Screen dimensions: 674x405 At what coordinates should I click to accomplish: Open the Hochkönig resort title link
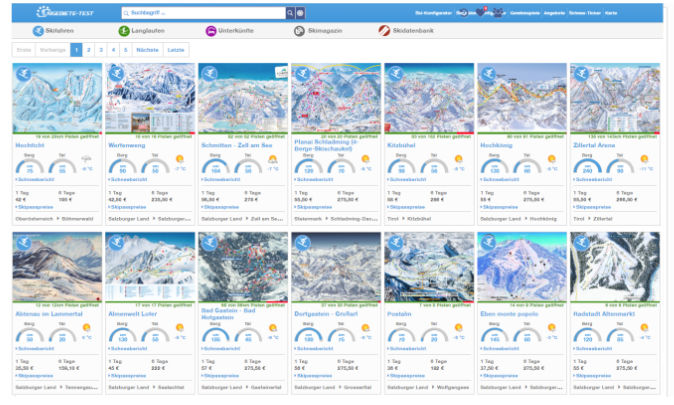[x=496, y=145]
